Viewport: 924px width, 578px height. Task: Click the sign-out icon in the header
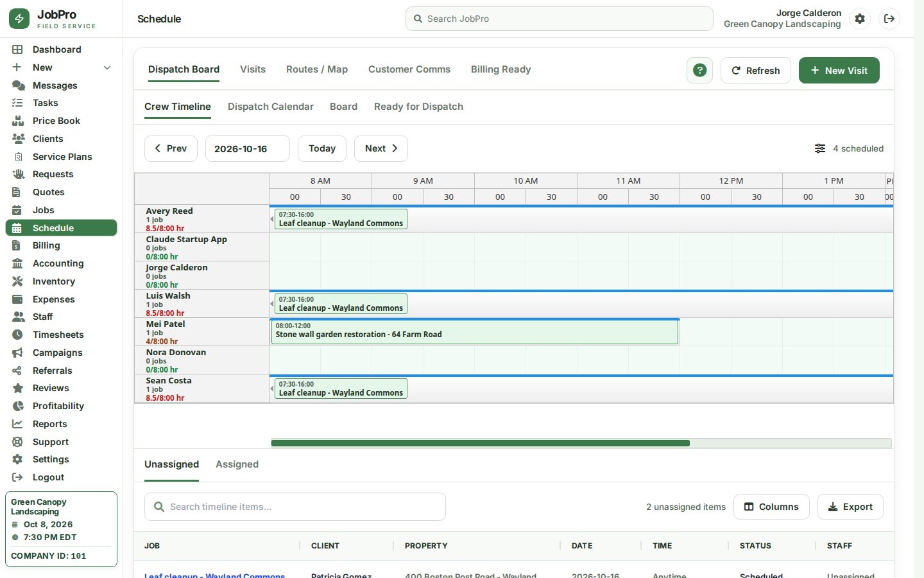click(x=889, y=19)
